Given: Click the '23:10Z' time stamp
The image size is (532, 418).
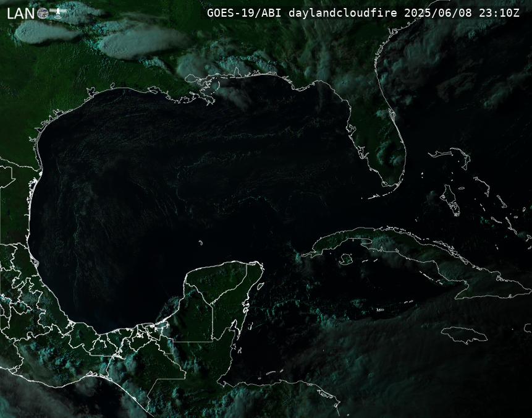Looking at the screenshot, I should [499, 13].
